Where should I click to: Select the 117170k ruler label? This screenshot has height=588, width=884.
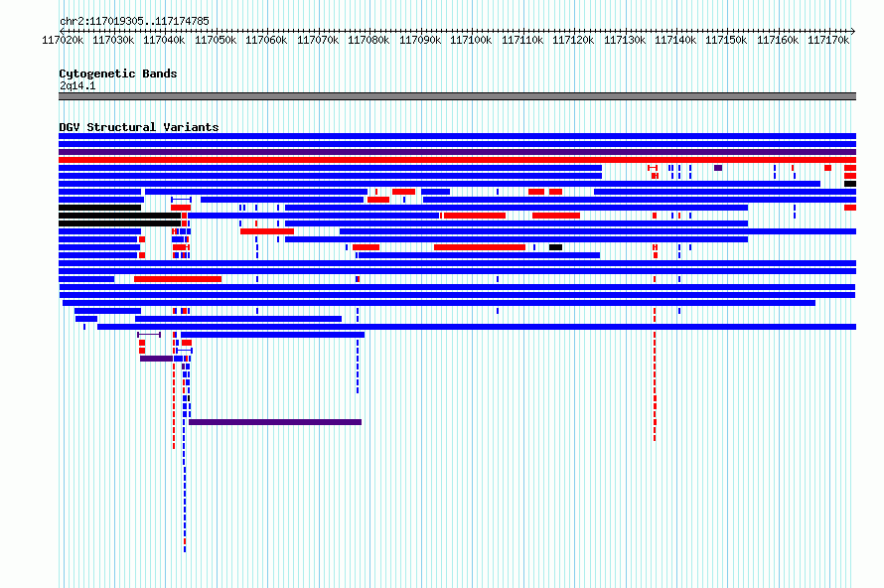pos(828,40)
